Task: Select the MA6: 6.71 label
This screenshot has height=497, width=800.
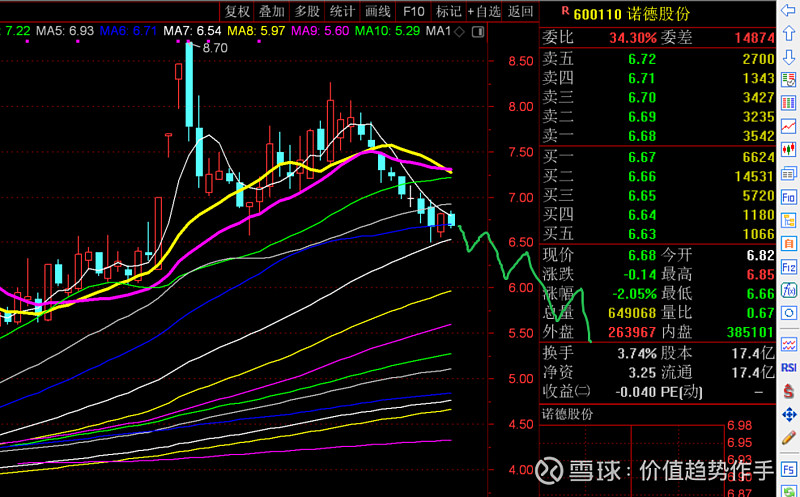Action: pos(128,31)
